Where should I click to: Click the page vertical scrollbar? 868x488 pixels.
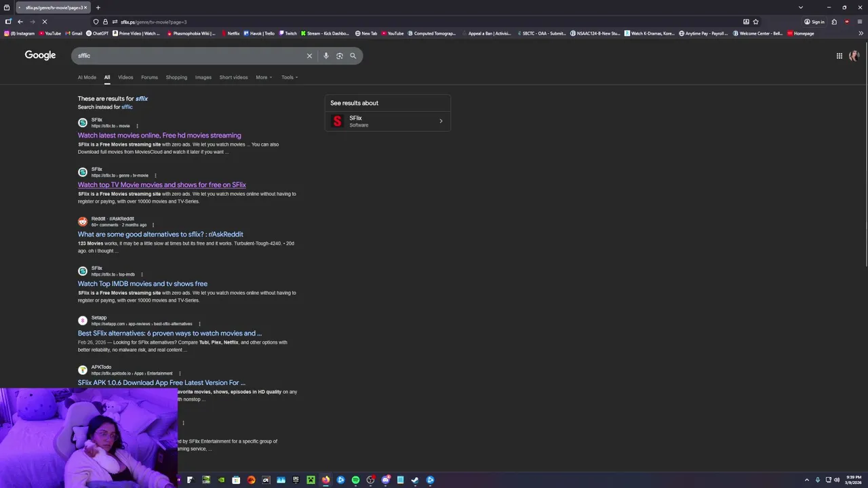coord(865,156)
